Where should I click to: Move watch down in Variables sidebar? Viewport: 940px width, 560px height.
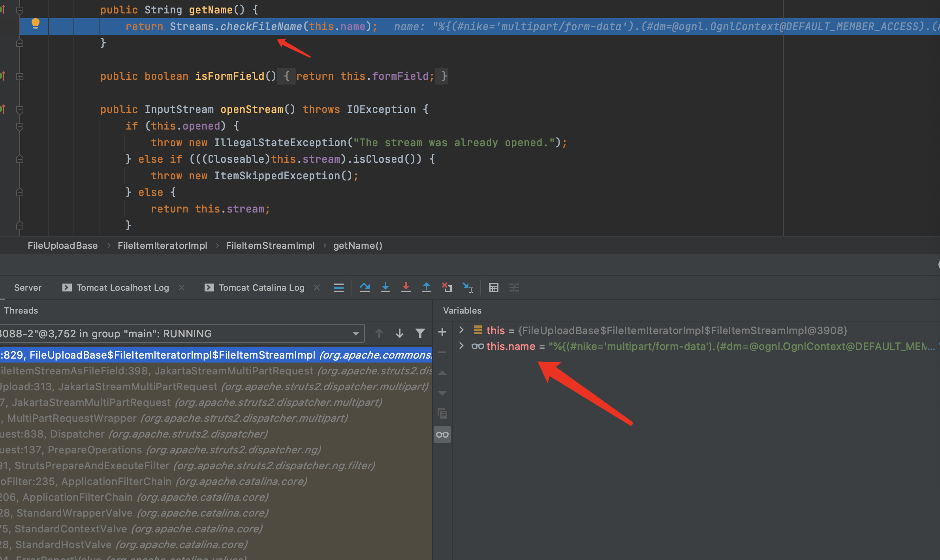click(x=442, y=393)
